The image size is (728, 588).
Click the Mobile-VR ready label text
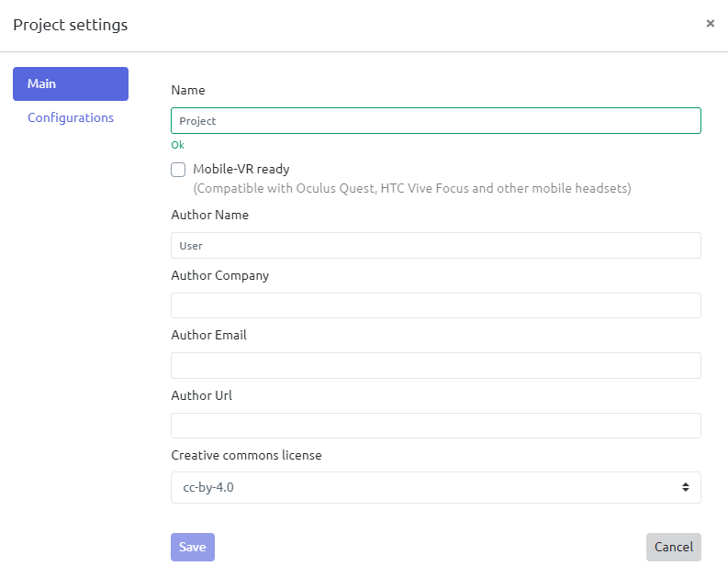coord(241,170)
